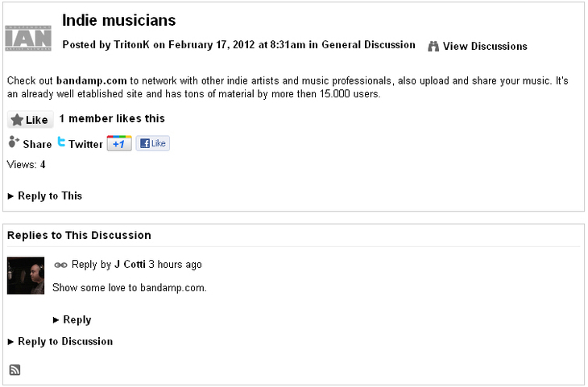Click the star icon on Like button
Viewport: 588px width, 387px height.
pos(17,120)
